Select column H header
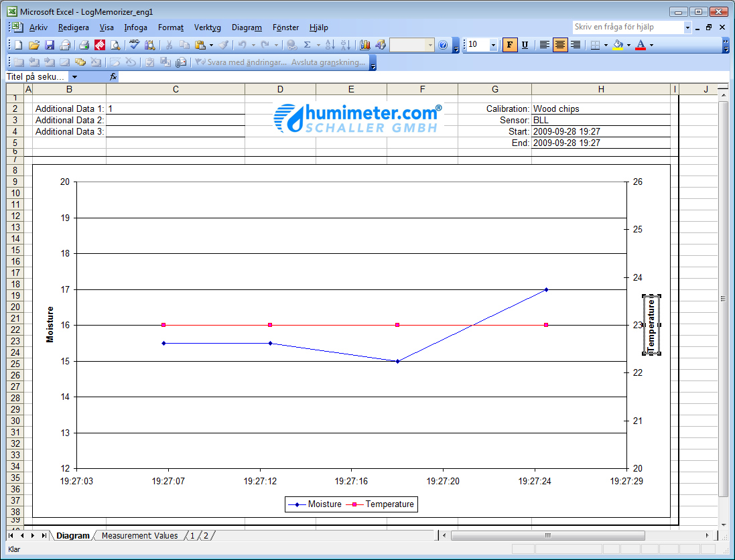The height and width of the screenshot is (560, 735). [x=601, y=89]
